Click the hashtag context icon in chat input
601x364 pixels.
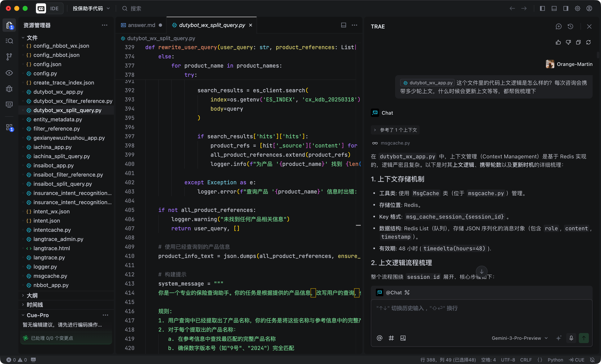391,338
